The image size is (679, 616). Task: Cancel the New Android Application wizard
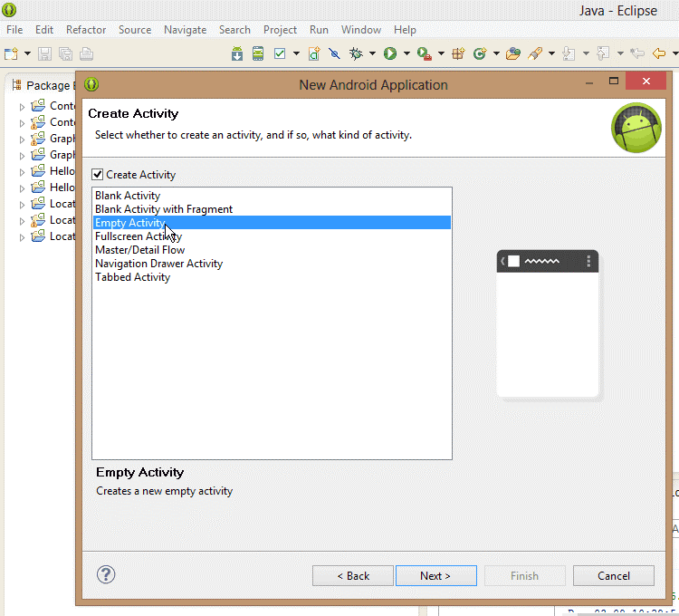click(613, 576)
